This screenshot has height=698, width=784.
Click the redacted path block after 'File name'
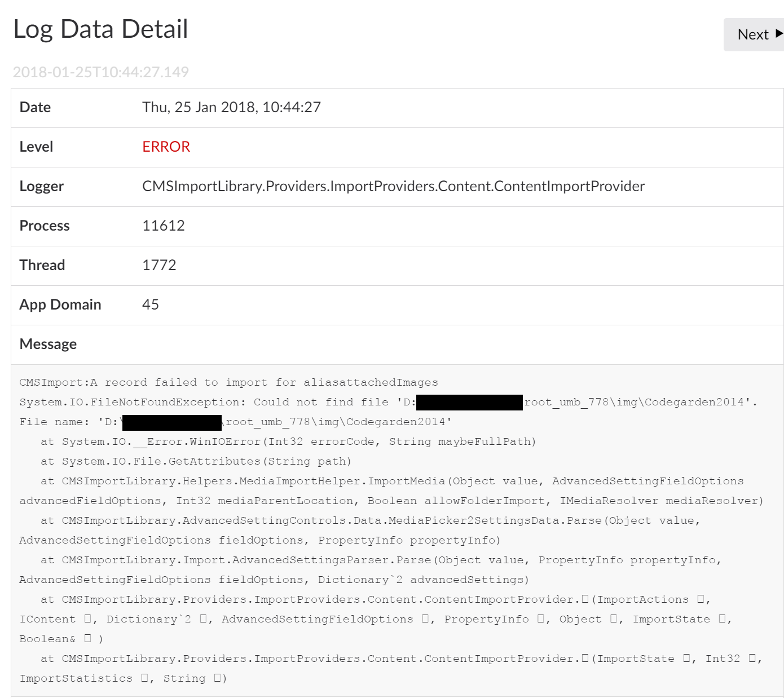(172, 422)
